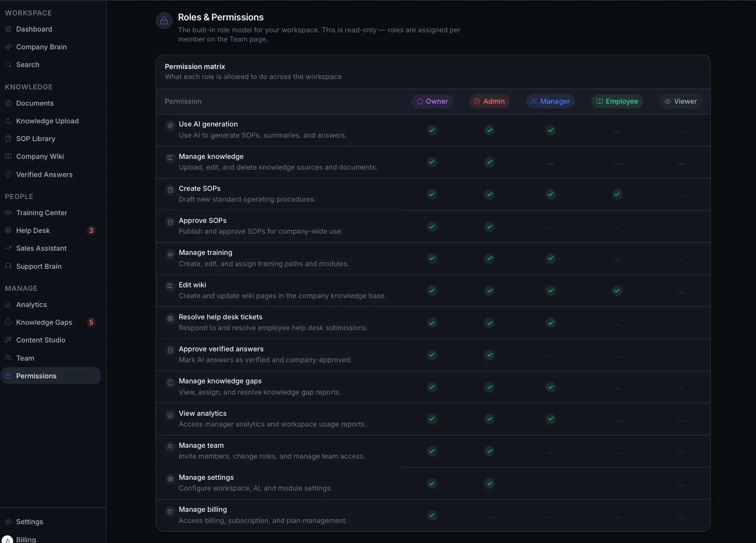Click the Search magnifier icon in sidebar
This screenshot has width=756, height=543.
click(x=8, y=65)
